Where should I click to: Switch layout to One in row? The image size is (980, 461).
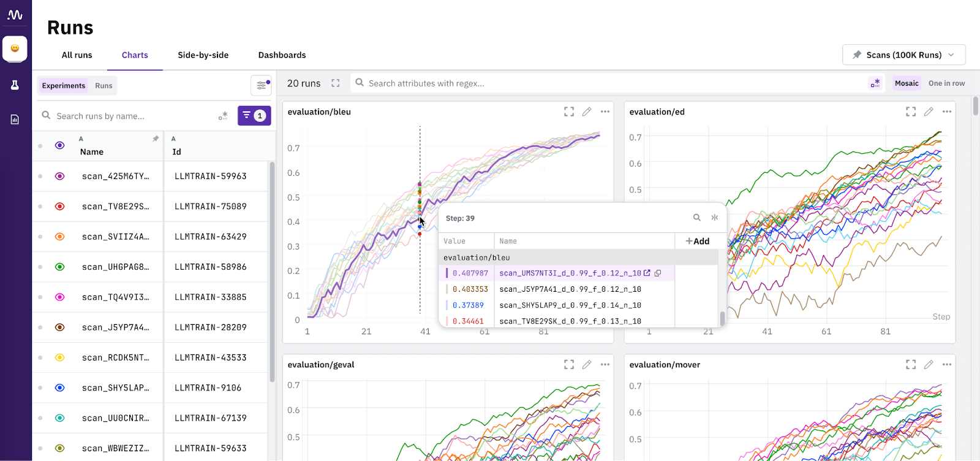tap(946, 83)
